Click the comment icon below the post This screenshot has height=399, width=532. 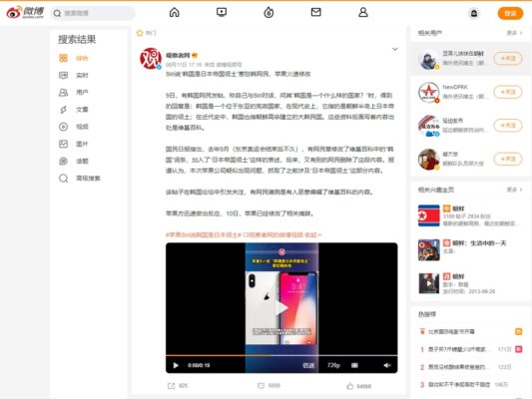(x=261, y=386)
